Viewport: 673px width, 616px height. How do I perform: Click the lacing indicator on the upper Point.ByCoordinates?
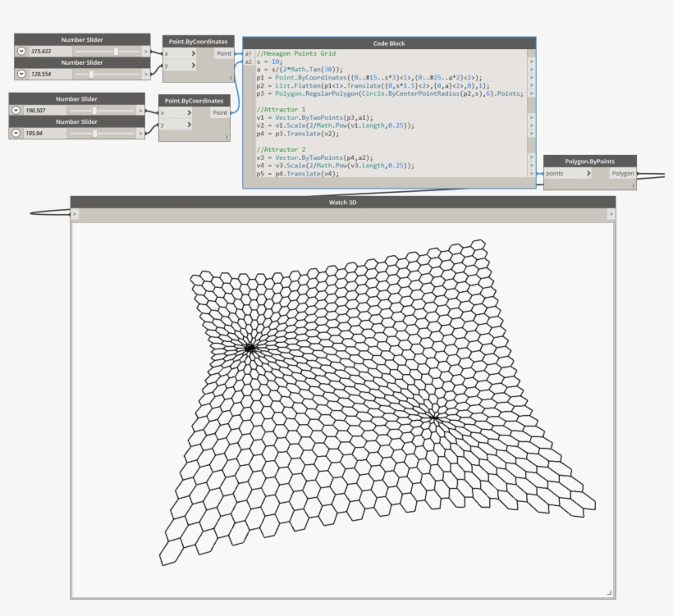pyautogui.click(x=230, y=78)
